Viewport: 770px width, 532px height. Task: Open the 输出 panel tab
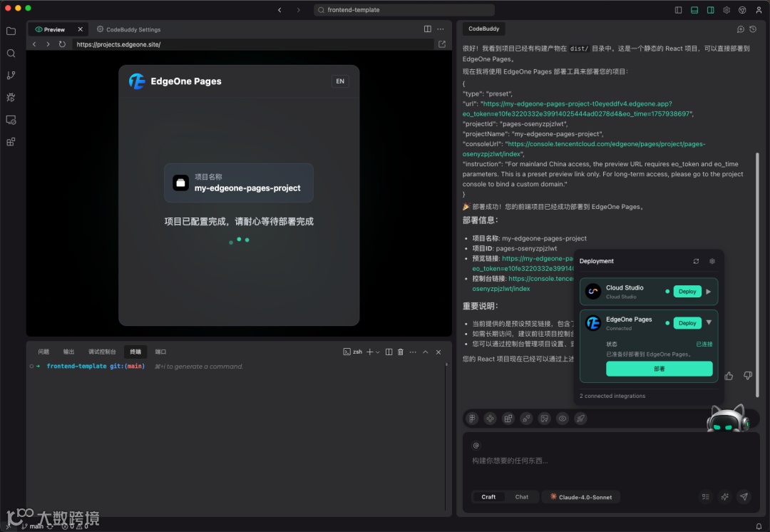[68, 352]
